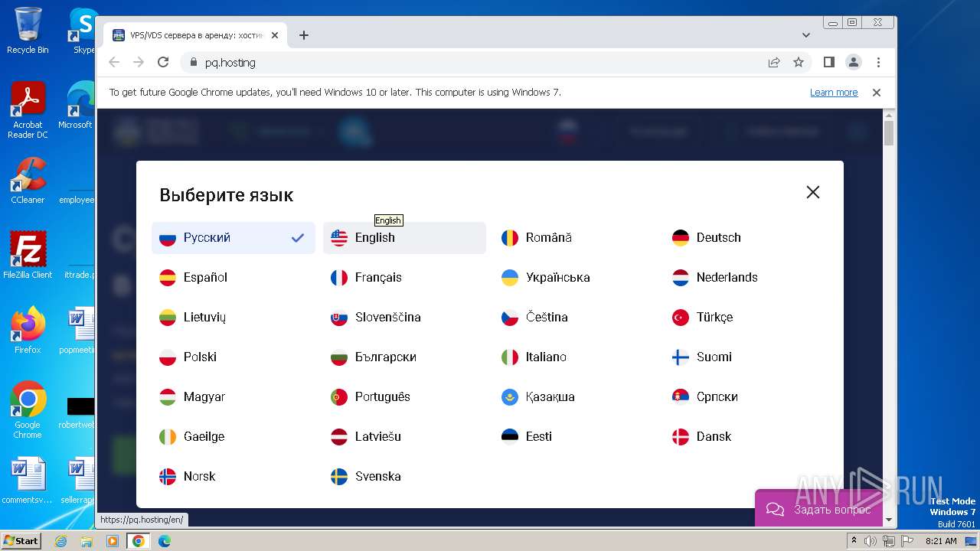The height and width of the screenshot is (551, 980).
Task: Select Deutsch language
Action: click(x=746, y=238)
